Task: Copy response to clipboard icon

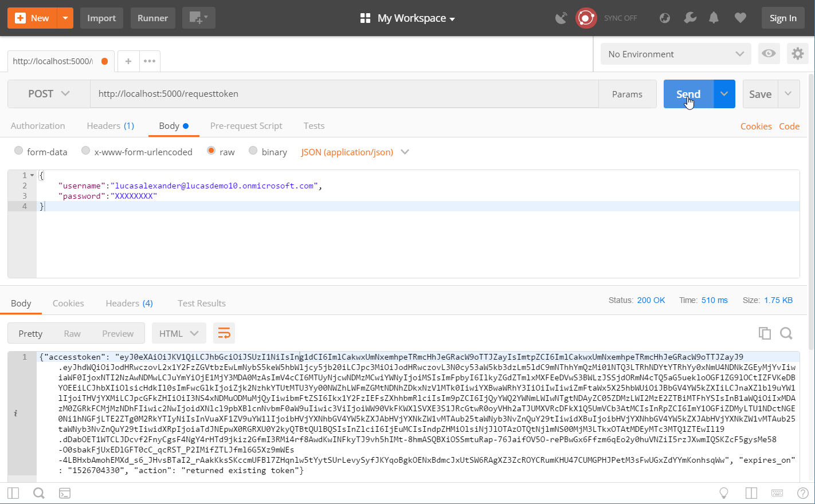Action: coord(765,333)
